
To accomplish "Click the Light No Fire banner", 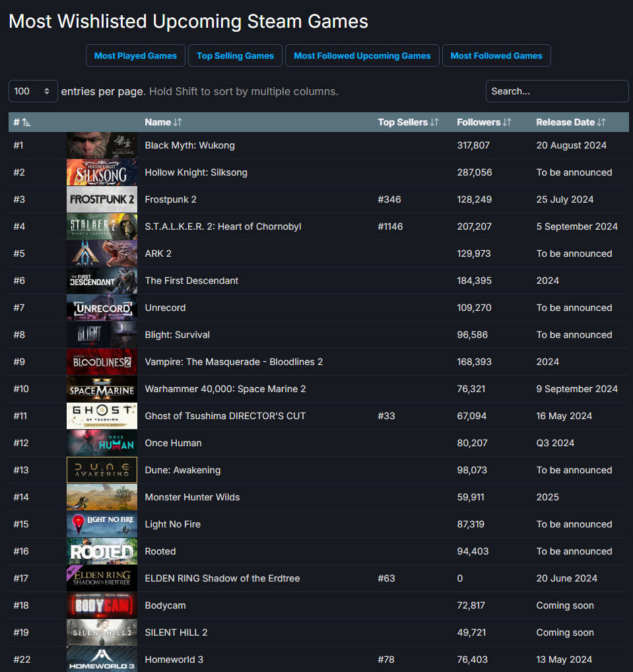I will (102, 523).
